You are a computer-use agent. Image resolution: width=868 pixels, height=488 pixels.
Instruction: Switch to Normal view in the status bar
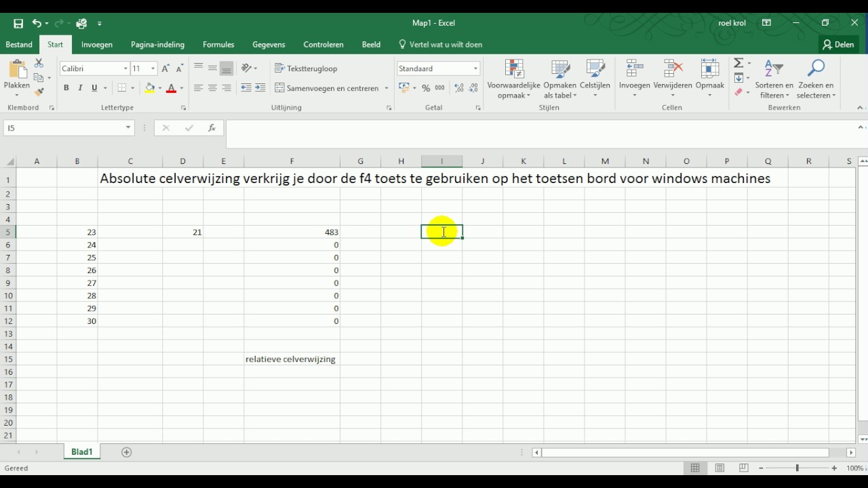coord(695,468)
